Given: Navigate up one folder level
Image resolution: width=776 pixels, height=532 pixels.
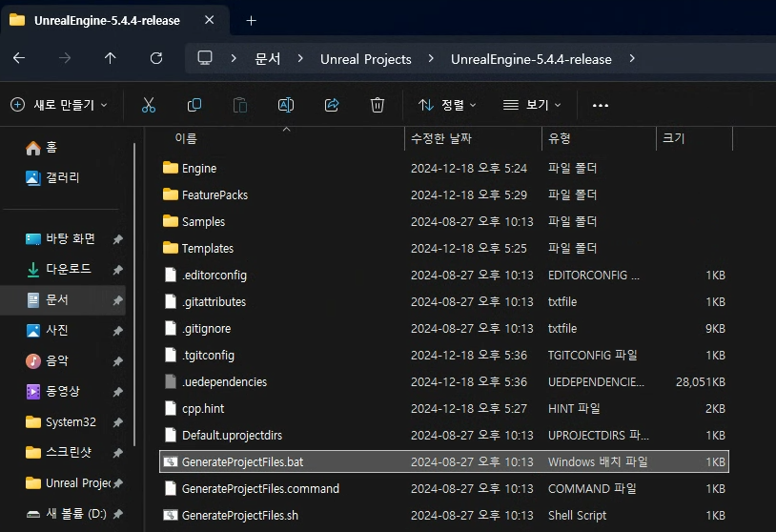Looking at the screenshot, I should [x=111, y=58].
